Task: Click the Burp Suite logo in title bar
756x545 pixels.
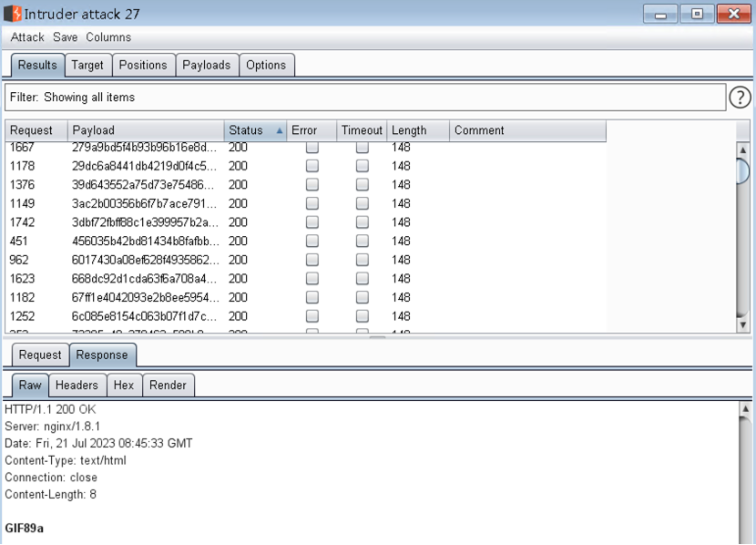Action: pos(13,15)
